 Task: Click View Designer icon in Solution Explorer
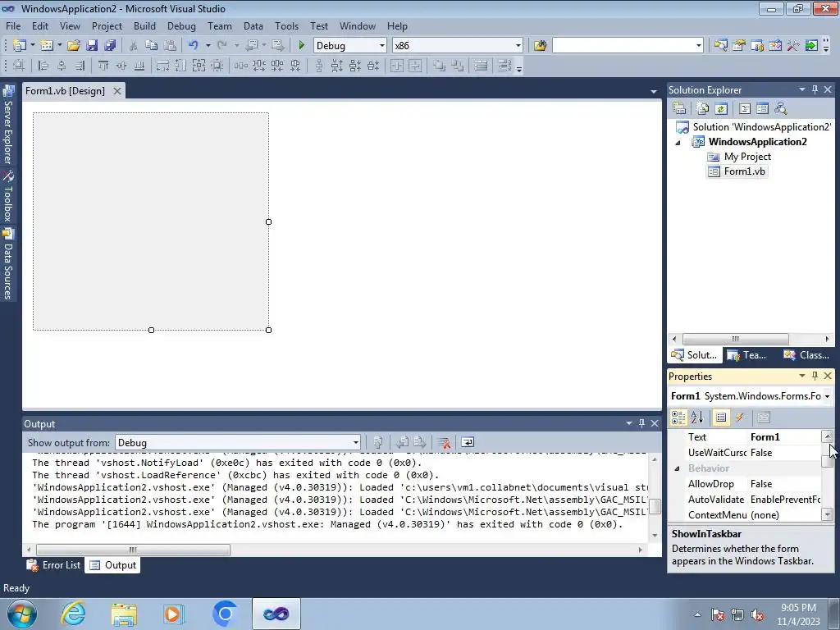[x=762, y=109]
